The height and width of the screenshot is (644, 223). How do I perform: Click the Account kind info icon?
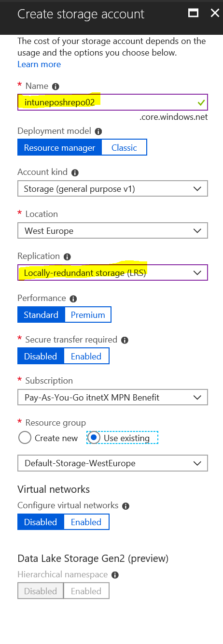pyautogui.click(x=75, y=172)
